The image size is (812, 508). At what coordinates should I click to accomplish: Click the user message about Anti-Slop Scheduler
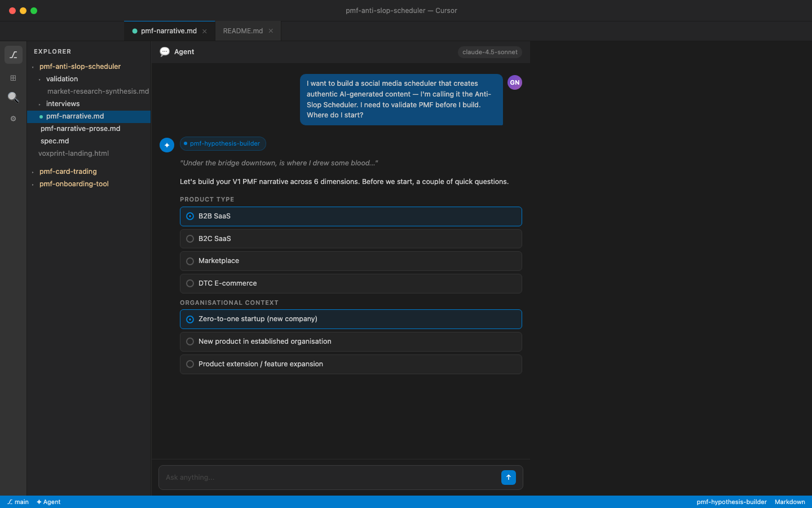pyautogui.click(x=401, y=99)
